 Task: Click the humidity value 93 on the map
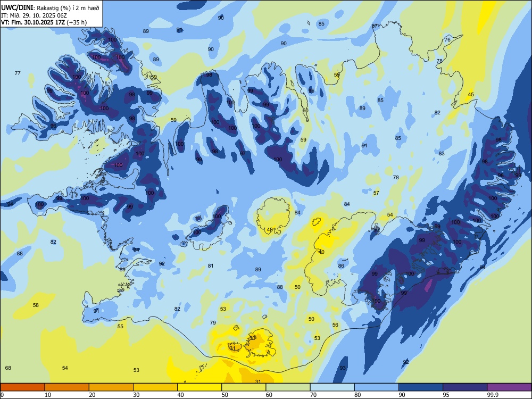pyautogui.click(x=343, y=368)
